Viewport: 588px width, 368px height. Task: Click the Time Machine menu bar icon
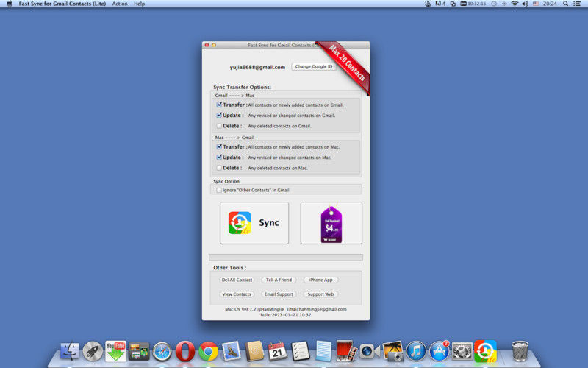[x=494, y=4]
